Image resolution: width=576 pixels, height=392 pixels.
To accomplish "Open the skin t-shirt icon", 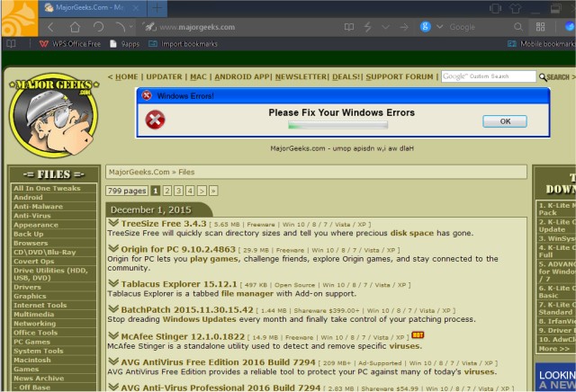I will coord(515,8).
